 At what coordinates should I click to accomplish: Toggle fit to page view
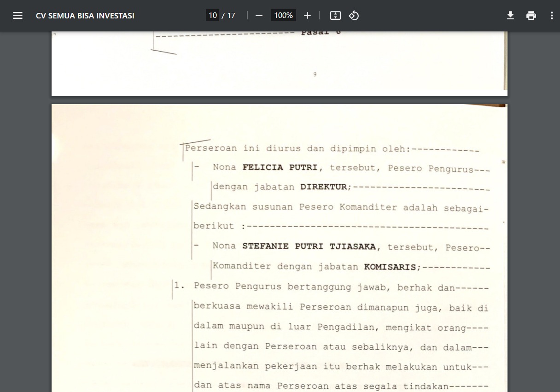335,16
